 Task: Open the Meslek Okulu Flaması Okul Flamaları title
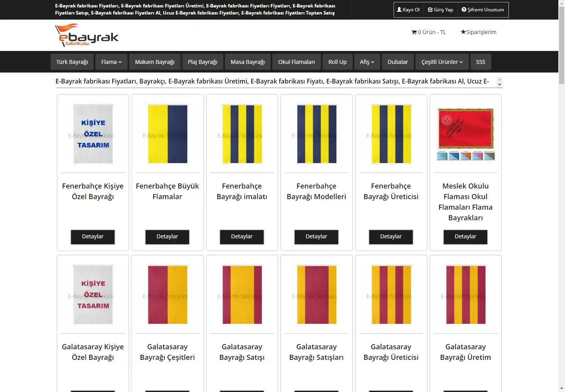(x=465, y=202)
